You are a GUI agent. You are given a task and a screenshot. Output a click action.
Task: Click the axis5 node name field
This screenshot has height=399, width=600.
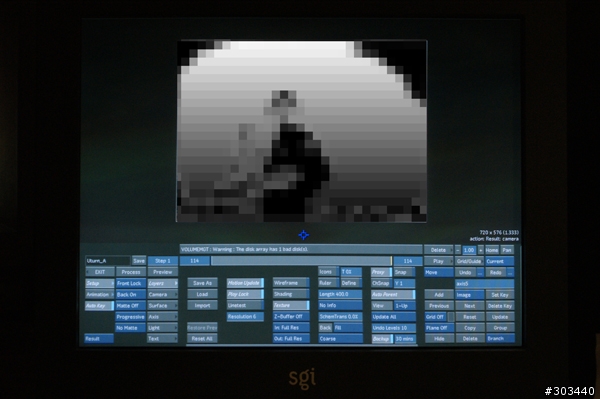point(484,284)
